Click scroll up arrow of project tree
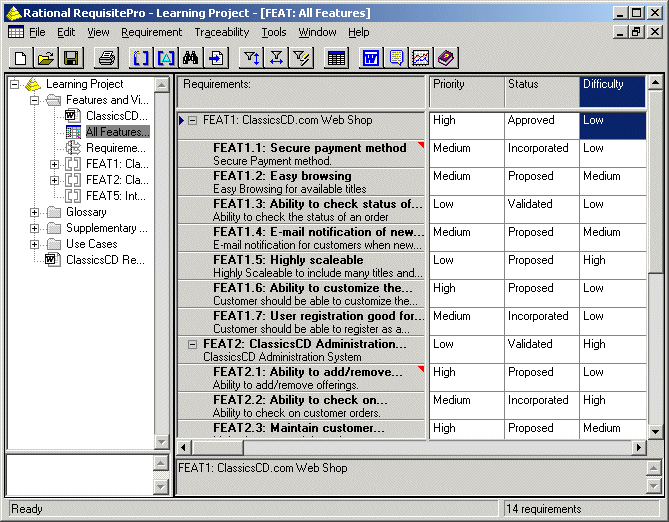This screenshot has width=669, height=522. (x=162, y=85)
